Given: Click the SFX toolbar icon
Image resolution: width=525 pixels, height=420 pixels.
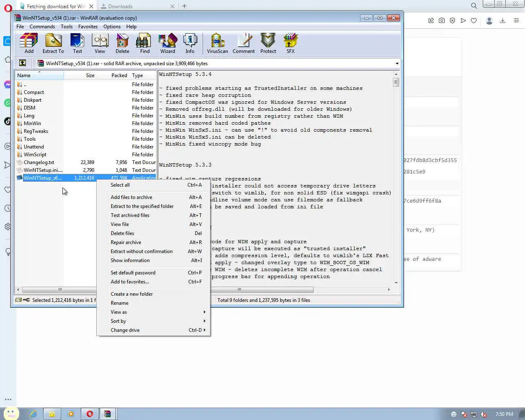Looking at the screenshot, I should coord(290,43).
